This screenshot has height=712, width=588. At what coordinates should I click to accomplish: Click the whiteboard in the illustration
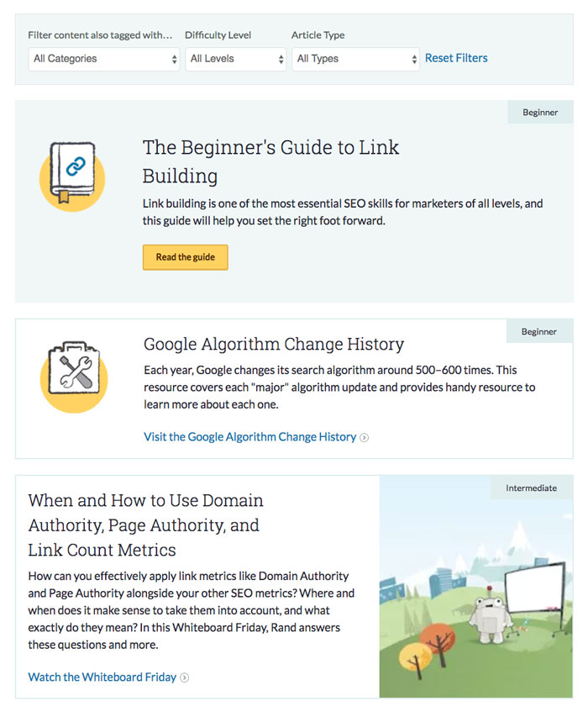(x=536, y=588)
